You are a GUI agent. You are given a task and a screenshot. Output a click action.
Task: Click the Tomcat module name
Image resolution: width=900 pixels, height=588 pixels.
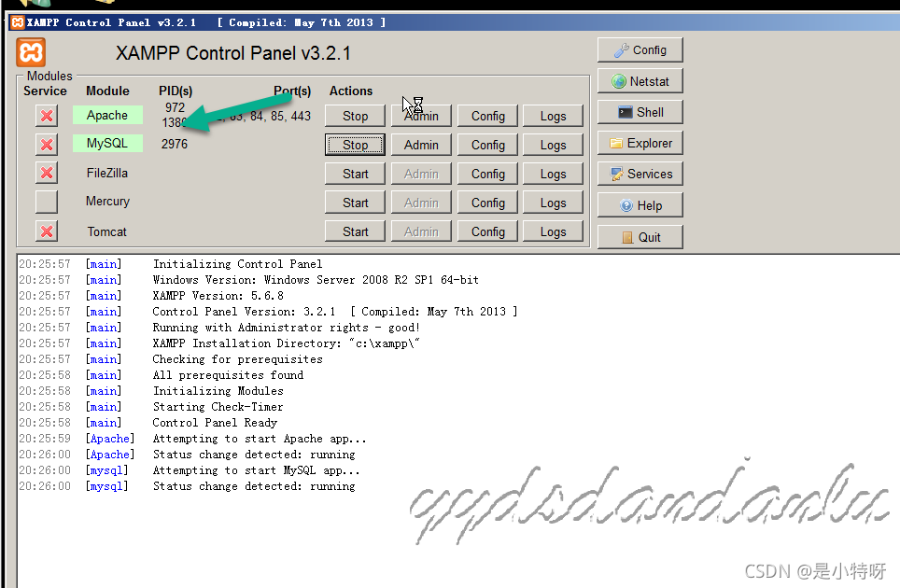(x=106, y=231)
